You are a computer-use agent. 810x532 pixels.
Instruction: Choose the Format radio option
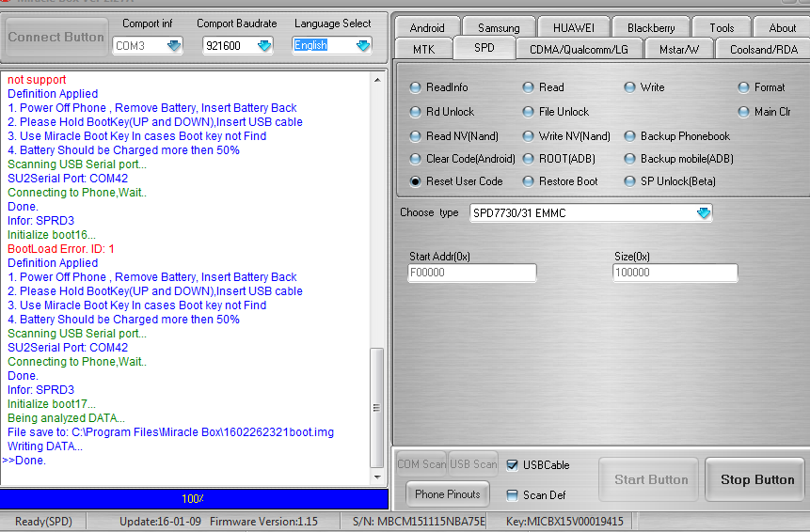coord(743,87)
